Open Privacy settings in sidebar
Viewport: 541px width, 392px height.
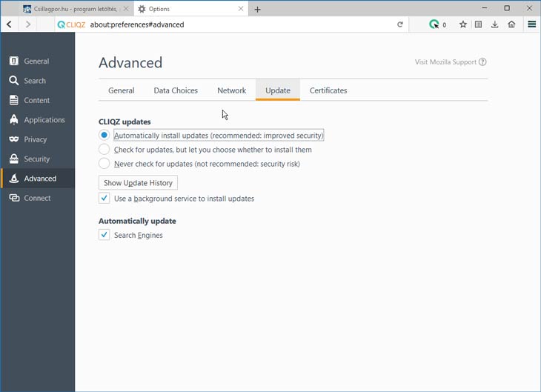[37, 139]
